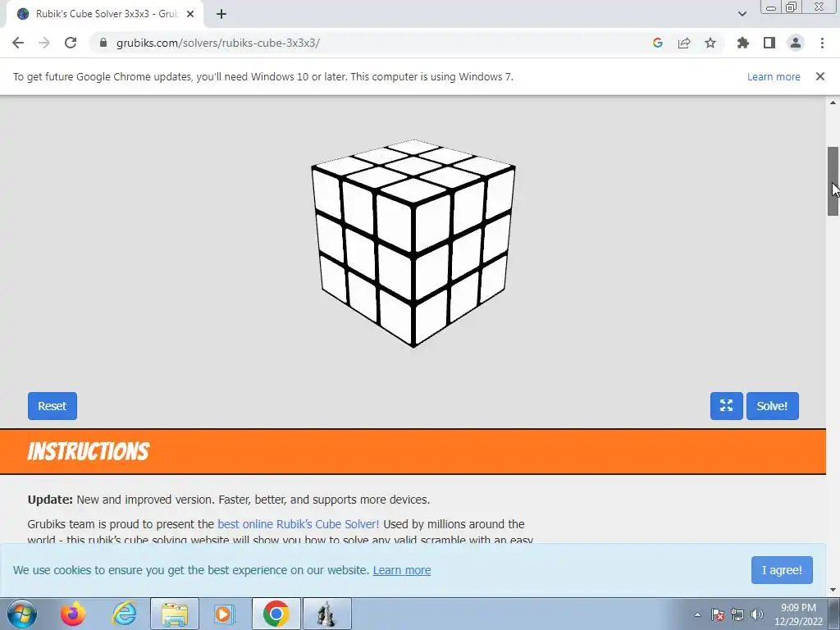Select the center sticker on the cube's left face
Screen dimensions: 840x630
(x=361, y=253)
